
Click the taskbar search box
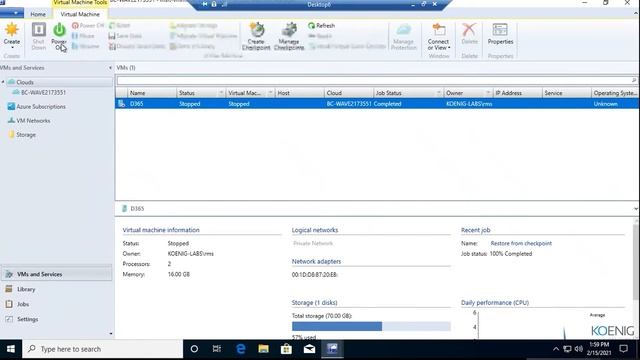pyautogui.click(x=102, y=349)
